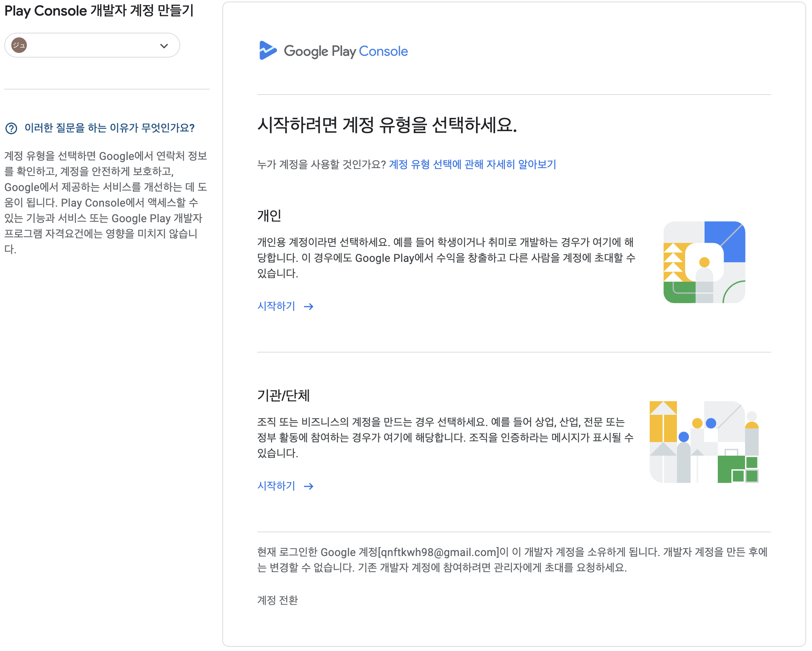Click the question mark help icon
Screen dimensions: 812x651
click(x=11, y=128)
